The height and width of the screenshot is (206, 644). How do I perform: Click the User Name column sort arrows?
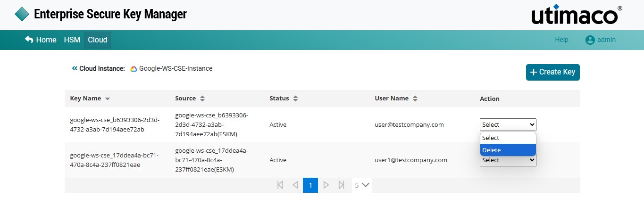click(x=415, y=99)
